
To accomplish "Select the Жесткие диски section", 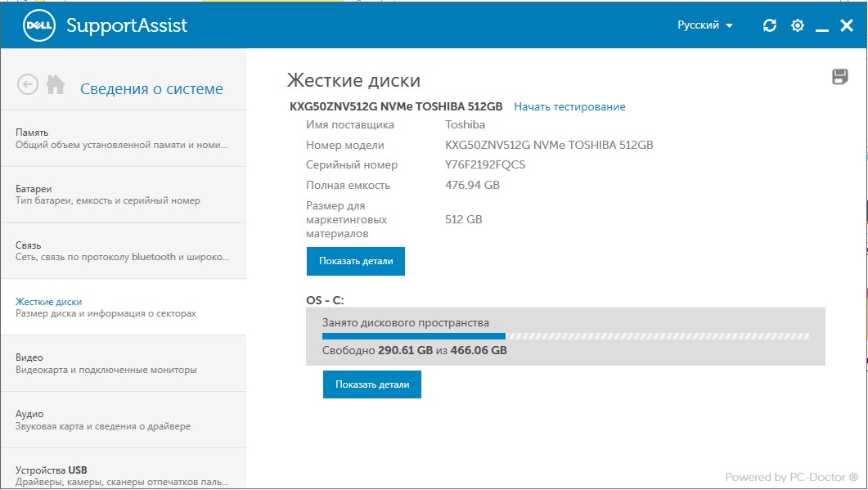I will click(x=124, y=308).
